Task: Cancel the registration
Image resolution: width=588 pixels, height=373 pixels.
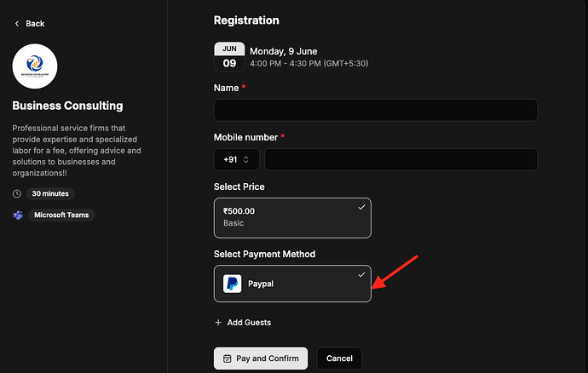Action: pos(339,359)
